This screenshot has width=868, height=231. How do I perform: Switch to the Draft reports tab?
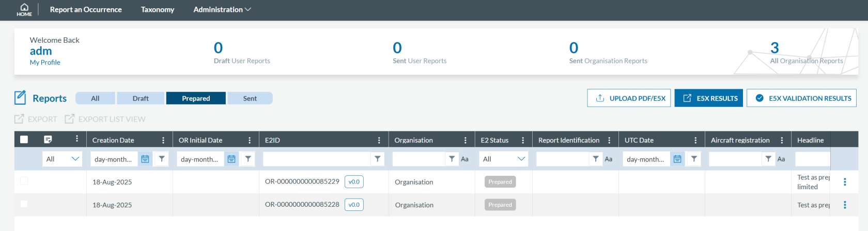coord(141,98)
